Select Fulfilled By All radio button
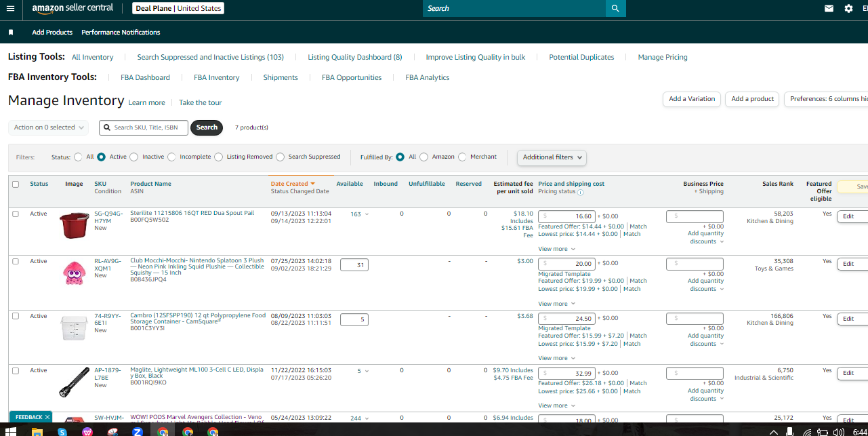868x436 pixels. coord(400,157)
